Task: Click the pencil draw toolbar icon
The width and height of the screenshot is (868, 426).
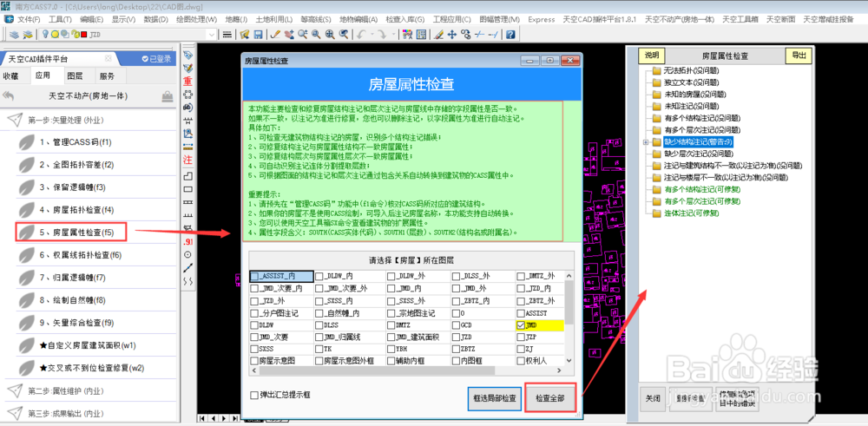Action: coord(274,35)
